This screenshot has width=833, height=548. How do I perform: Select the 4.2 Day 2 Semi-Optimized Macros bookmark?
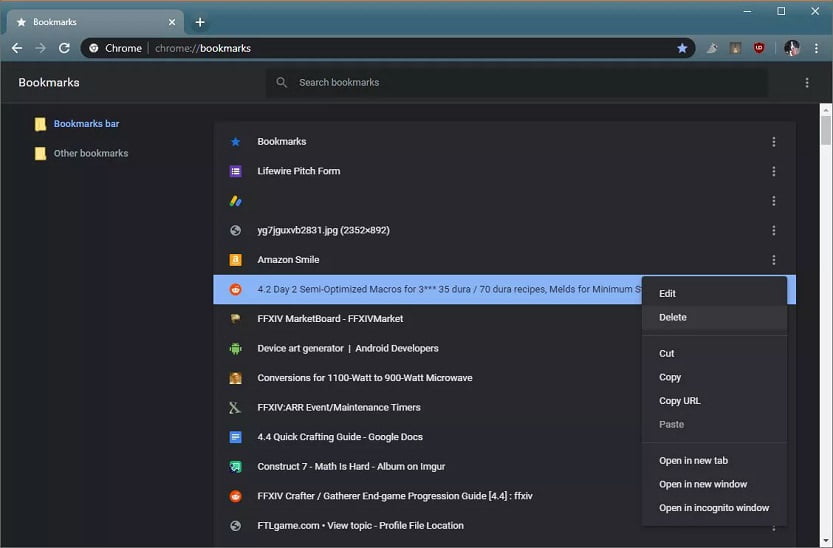[428, 289]
